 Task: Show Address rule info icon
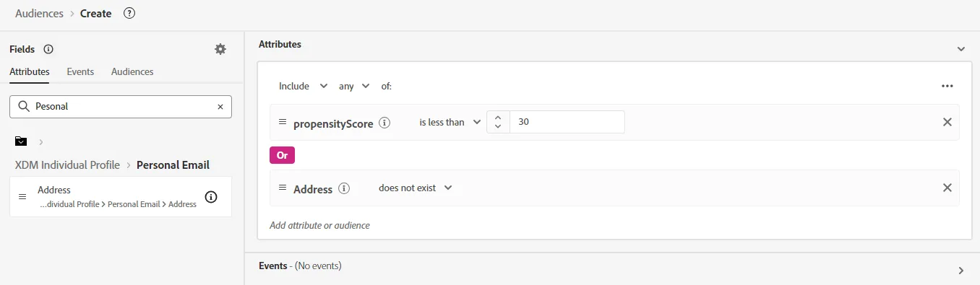coord(344,188)
